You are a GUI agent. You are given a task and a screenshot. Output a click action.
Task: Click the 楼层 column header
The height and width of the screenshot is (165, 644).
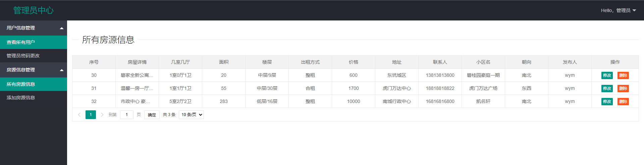[267, 62]
